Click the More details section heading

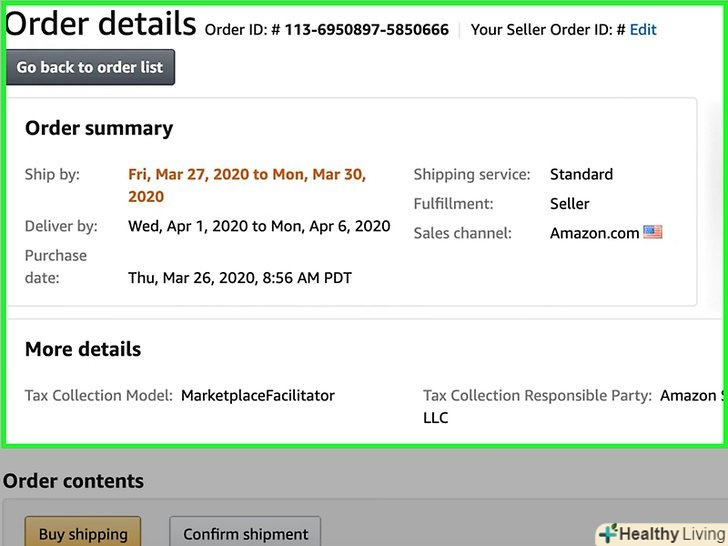pos(83,349)
